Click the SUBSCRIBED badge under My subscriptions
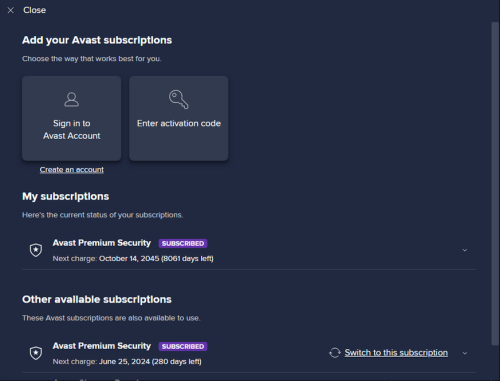The width and height of the screenshot is (500, 381). tap(183, 243)
